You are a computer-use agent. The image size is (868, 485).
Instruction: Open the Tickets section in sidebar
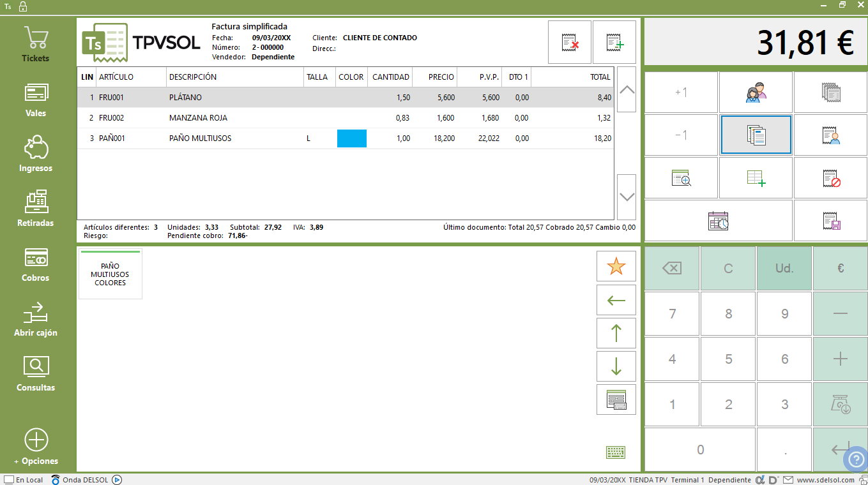pyautogui.click(x=36, y=44)
